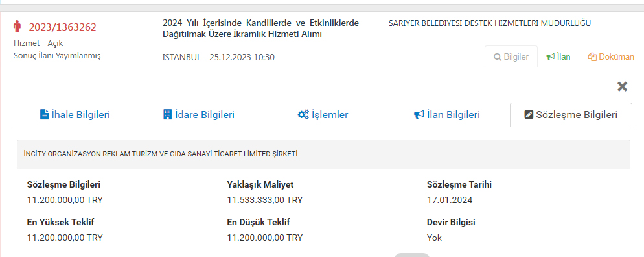Open the İdare Bilgileri tab

(x=199, y=115)
